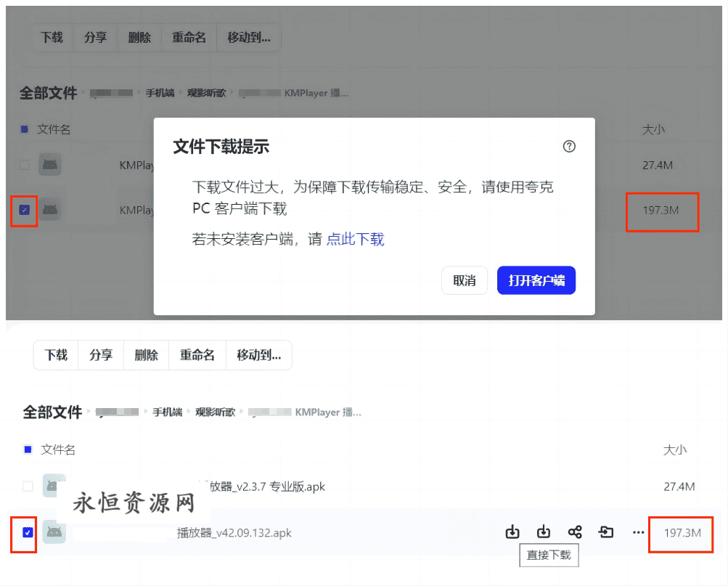Click 下载 in the bottom undimmed toolbar
The height and width of the screenshot is (586, 728).
(56, 355)
